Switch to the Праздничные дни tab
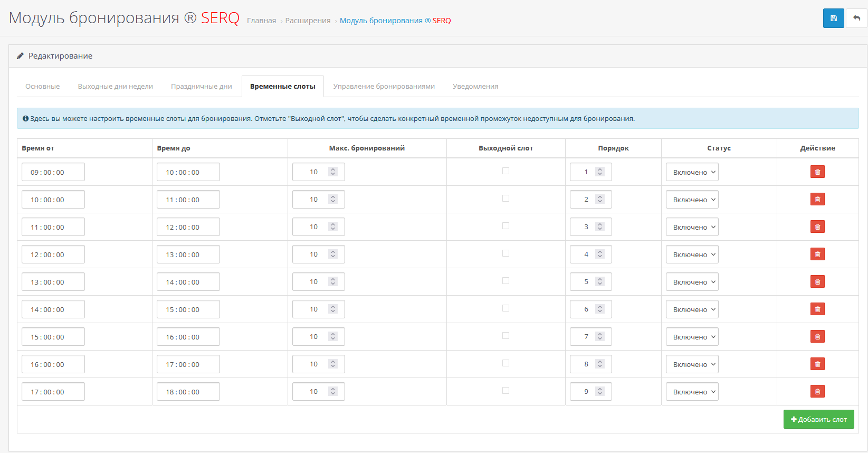This screenshot has width=868, height=453. 202,87
